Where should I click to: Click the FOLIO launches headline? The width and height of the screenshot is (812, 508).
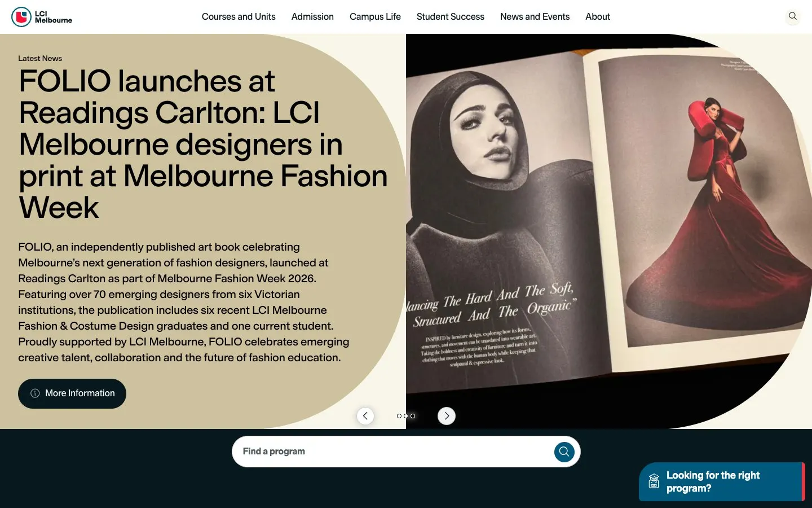(203, 144)
